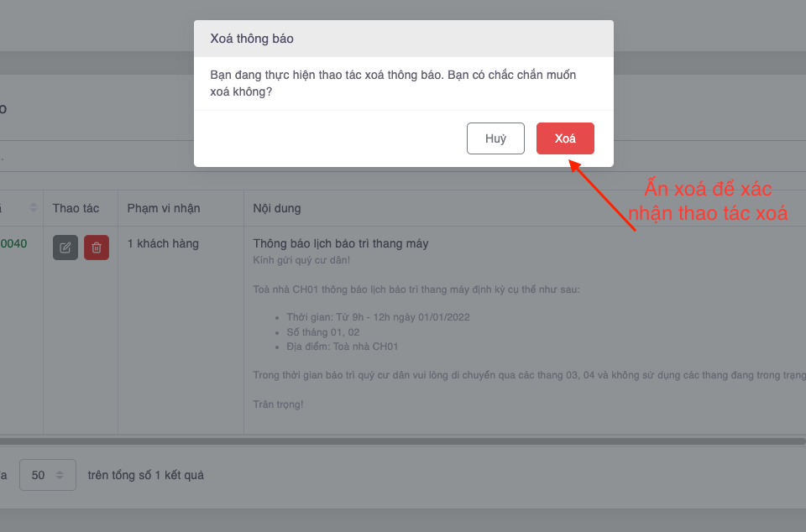
Task: Click the bullet Thời gian: Từ 9h - 12h
Action: [x=378, y=317]
